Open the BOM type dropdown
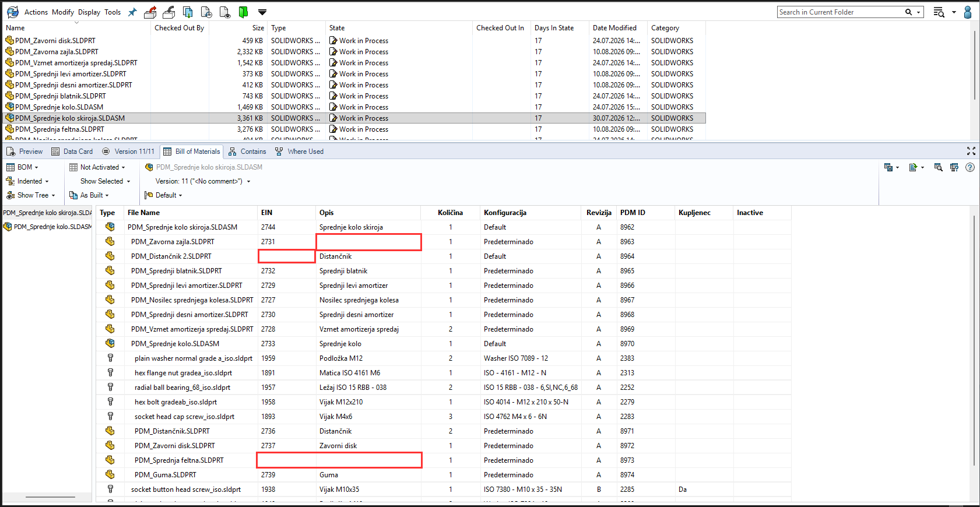Image resolution: width=980 pixels, height=507 pixels. click(22, 167)
